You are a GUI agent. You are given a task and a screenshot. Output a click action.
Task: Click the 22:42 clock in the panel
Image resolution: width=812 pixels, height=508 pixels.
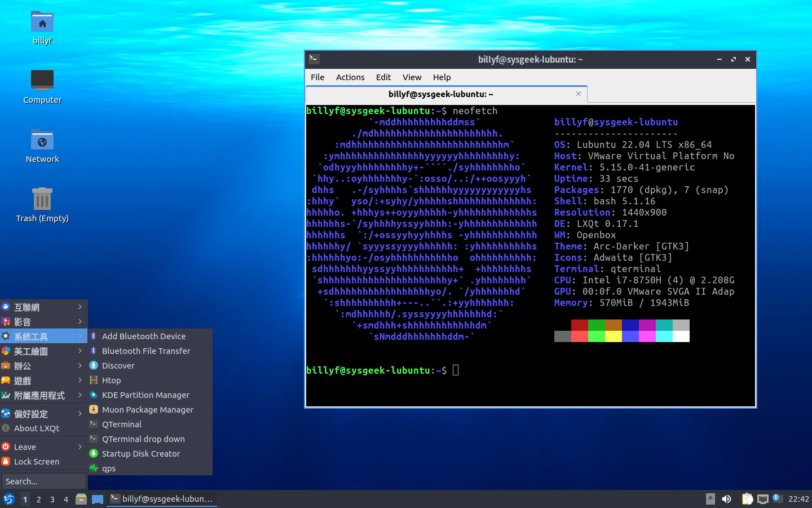(x=798, y=499)
